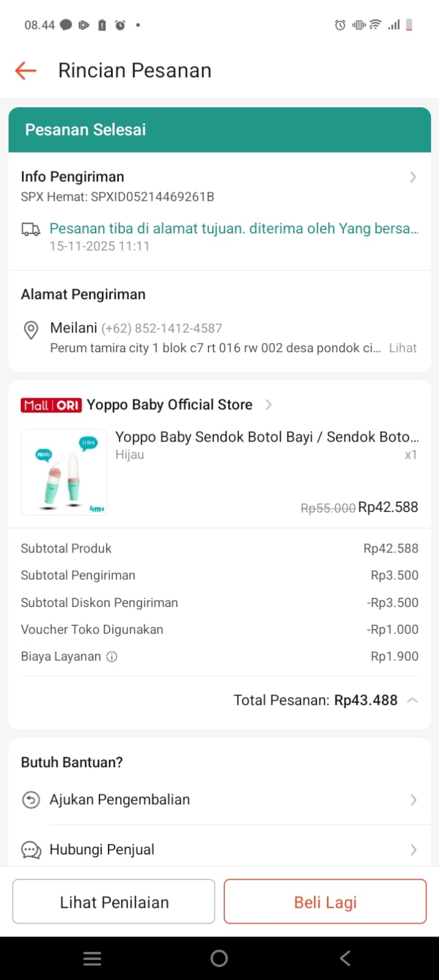Select the Ajukan Pengembalian option

click(120, 800)
